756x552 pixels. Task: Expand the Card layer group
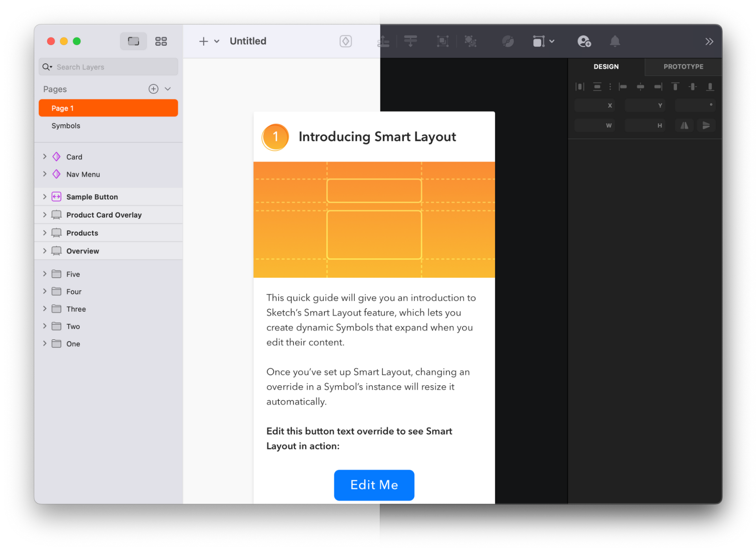(x=44, y=156)
